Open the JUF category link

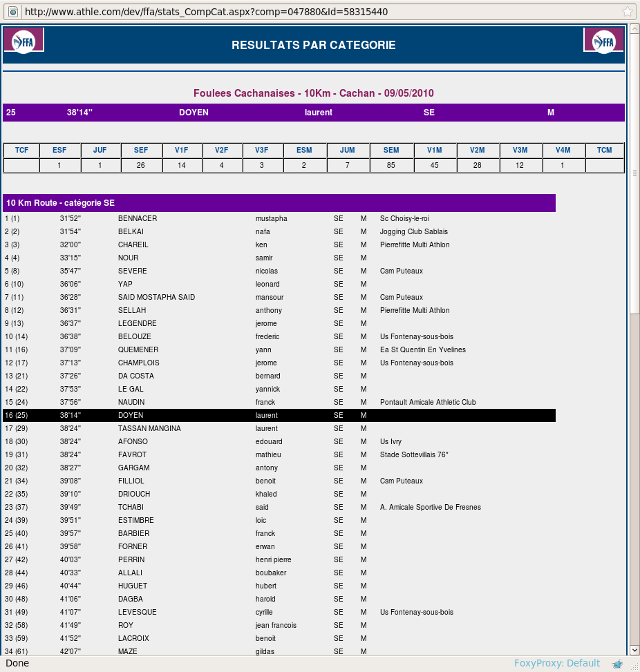tap(100, 150)
